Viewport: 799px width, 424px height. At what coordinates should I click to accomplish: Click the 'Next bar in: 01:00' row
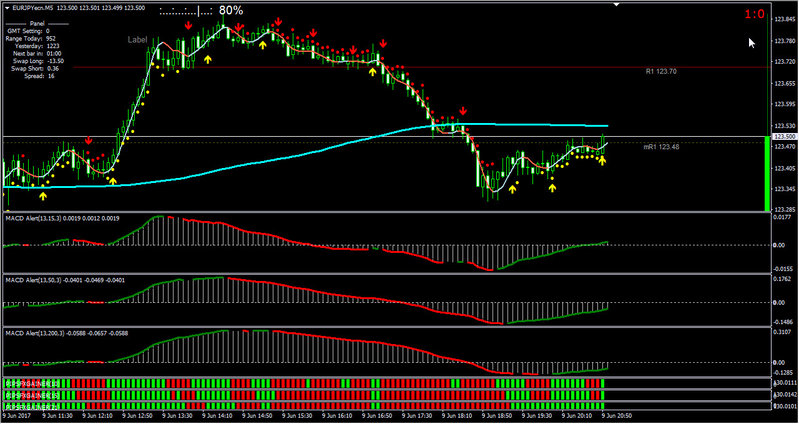(x=37, y=54)
